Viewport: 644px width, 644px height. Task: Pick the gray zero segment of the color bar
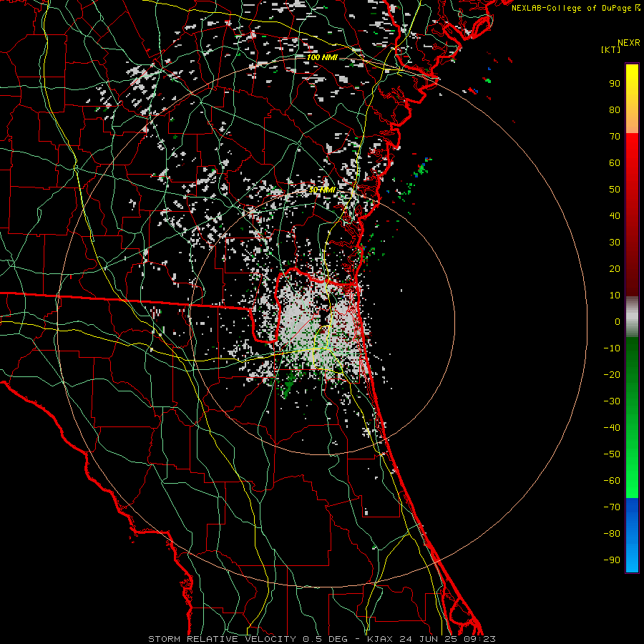(x=632, y=317)
